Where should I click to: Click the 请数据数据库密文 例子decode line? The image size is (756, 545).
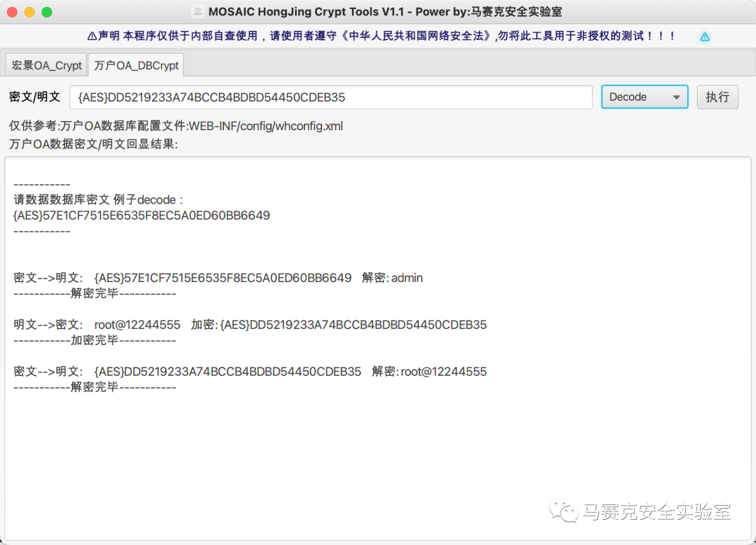99,199
